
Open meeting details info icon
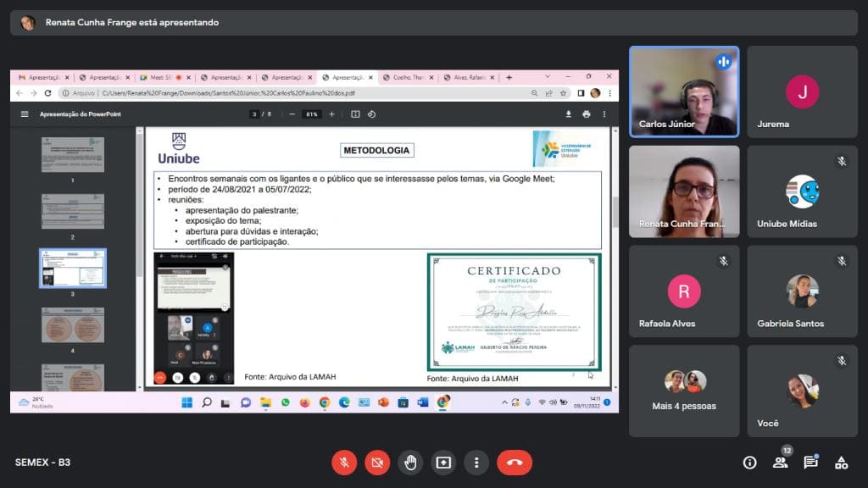(x=749, y=463)
